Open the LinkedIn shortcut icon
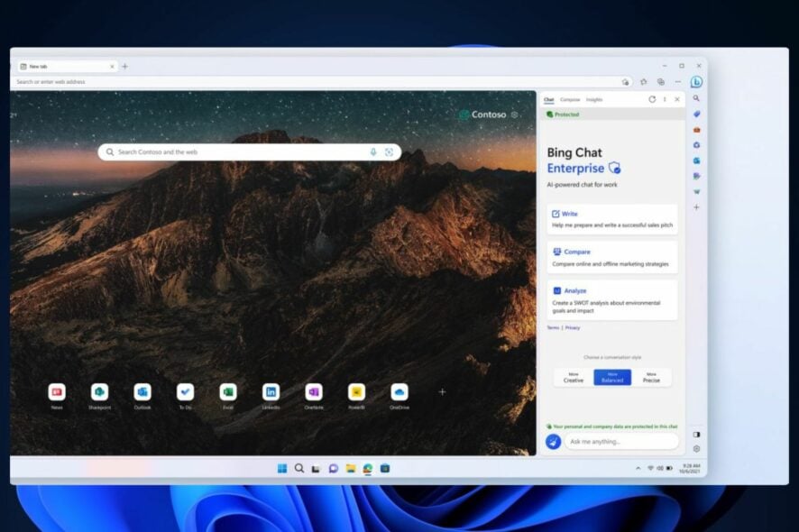 (271, 392)
